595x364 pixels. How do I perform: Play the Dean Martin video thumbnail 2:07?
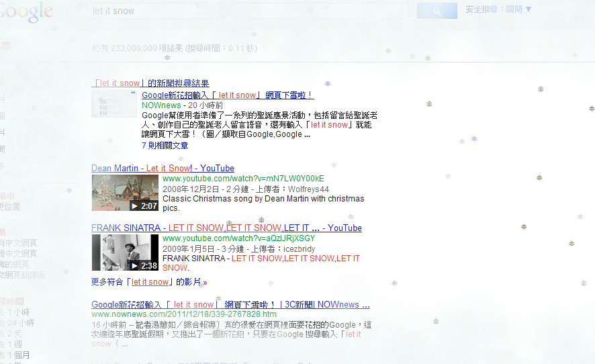[125, 193]
